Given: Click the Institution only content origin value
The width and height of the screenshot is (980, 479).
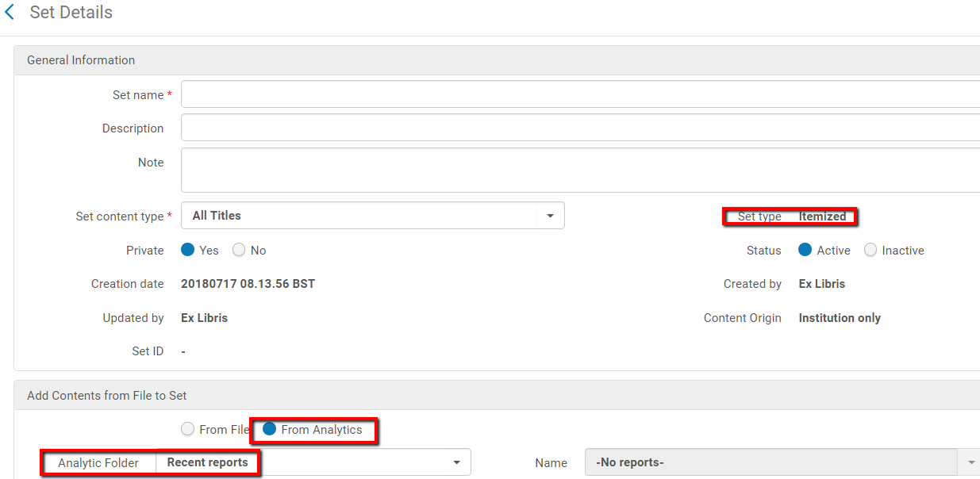Looking at the screenshot, I should click(x=840, y=318).
